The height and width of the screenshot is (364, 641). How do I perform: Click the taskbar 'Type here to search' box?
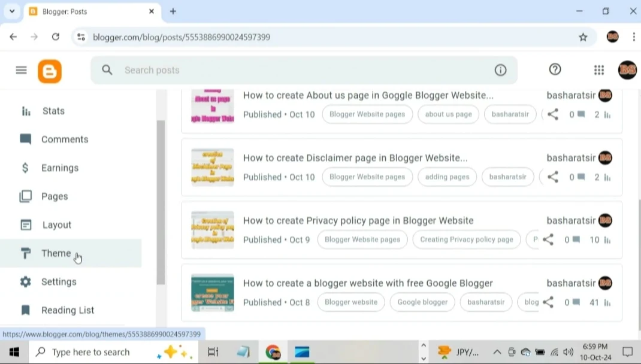coord(113,352)
